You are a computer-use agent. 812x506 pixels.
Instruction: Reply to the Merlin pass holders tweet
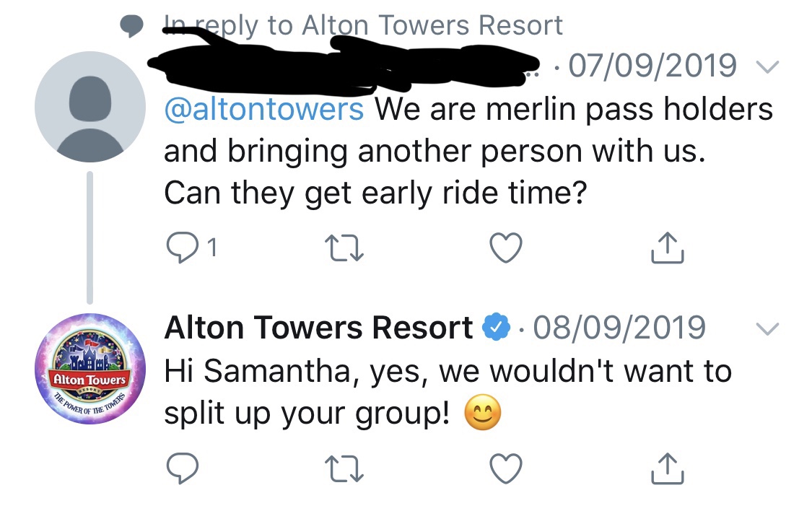click(183, 248)
